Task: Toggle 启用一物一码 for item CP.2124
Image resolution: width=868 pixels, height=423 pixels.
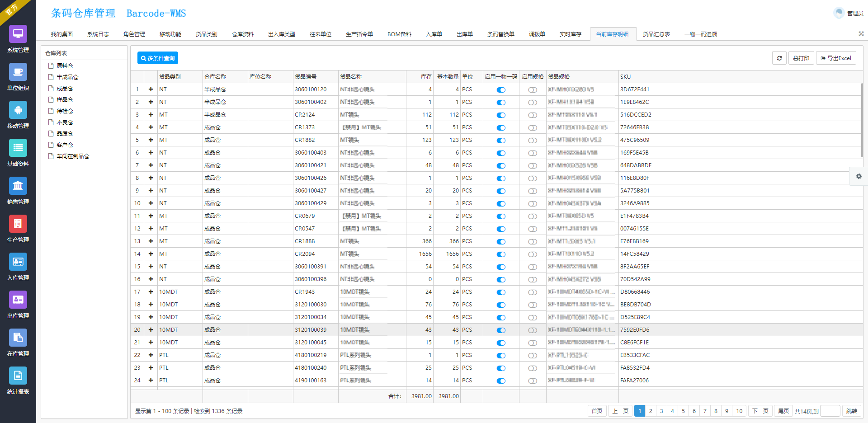Action: (501, 115)
